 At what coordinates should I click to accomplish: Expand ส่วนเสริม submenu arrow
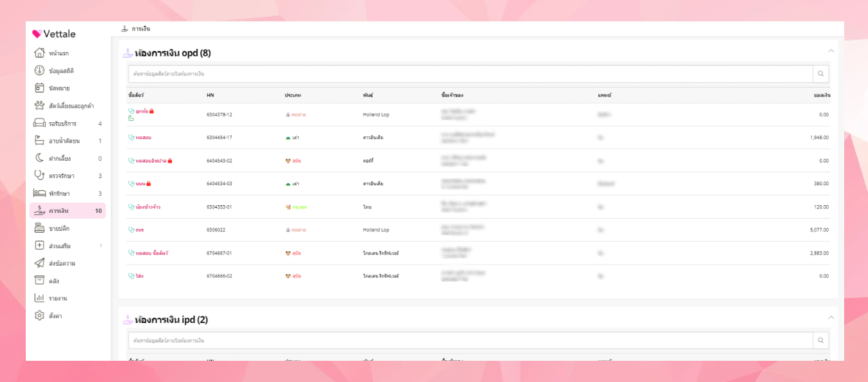101,246
